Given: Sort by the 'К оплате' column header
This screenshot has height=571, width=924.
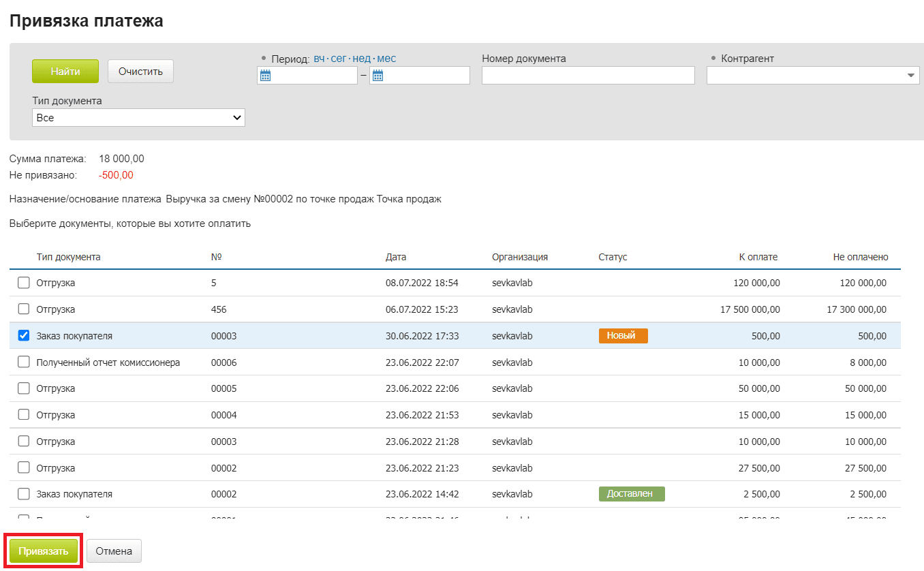Looking at the screenshot, I should pyautogui.click(x=758, y=257).
